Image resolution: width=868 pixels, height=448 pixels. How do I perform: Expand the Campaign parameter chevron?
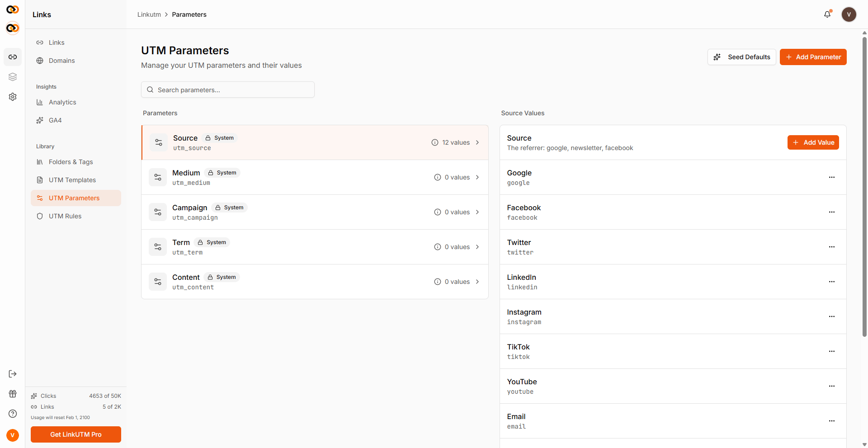pyautogui.click(x=477, y=212)
